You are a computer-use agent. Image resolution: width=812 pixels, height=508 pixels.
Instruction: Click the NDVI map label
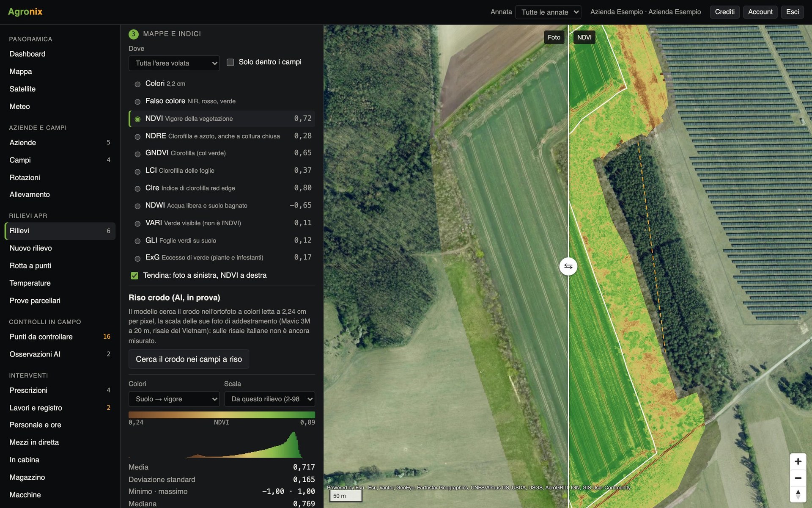584,37
